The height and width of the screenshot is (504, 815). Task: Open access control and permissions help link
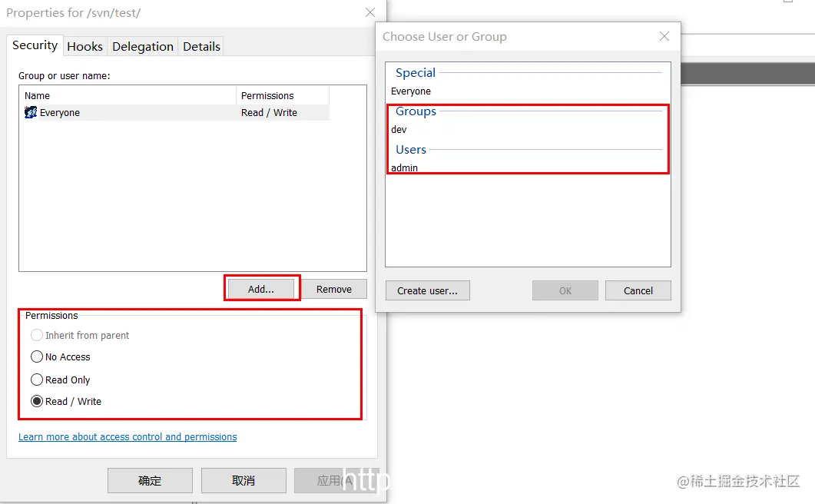(128, 437)
